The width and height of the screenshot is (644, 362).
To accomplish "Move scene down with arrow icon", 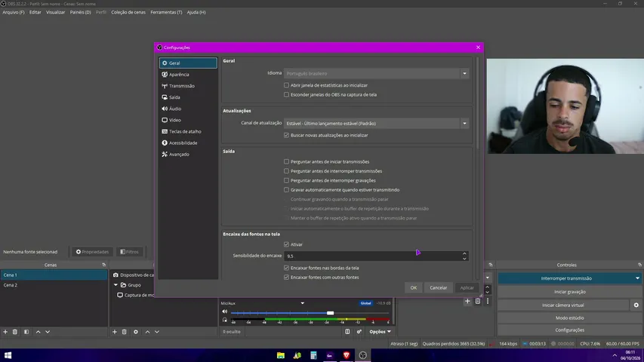I will coord(48,332).
